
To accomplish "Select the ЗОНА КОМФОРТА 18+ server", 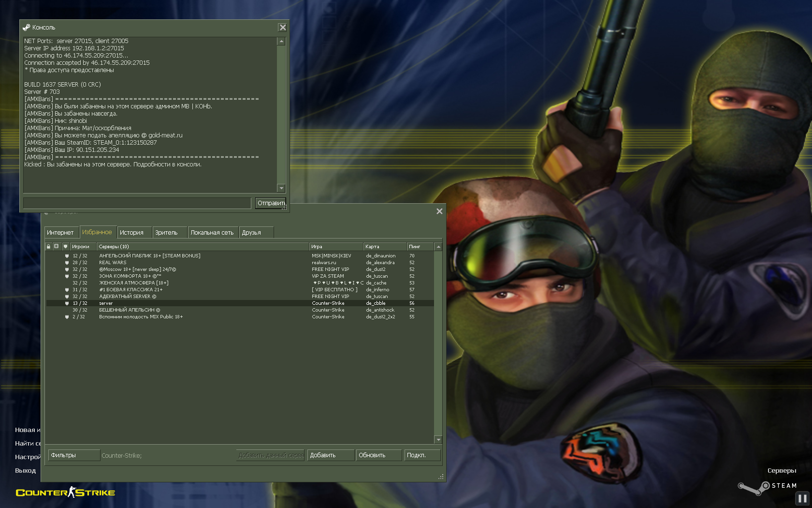I will click(x=240, y=276).
